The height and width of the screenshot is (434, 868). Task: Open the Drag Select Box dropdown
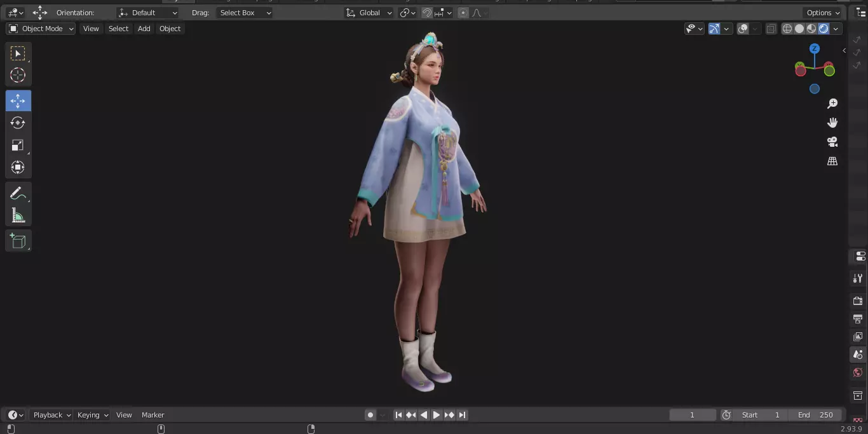click(x=245, y=13)
